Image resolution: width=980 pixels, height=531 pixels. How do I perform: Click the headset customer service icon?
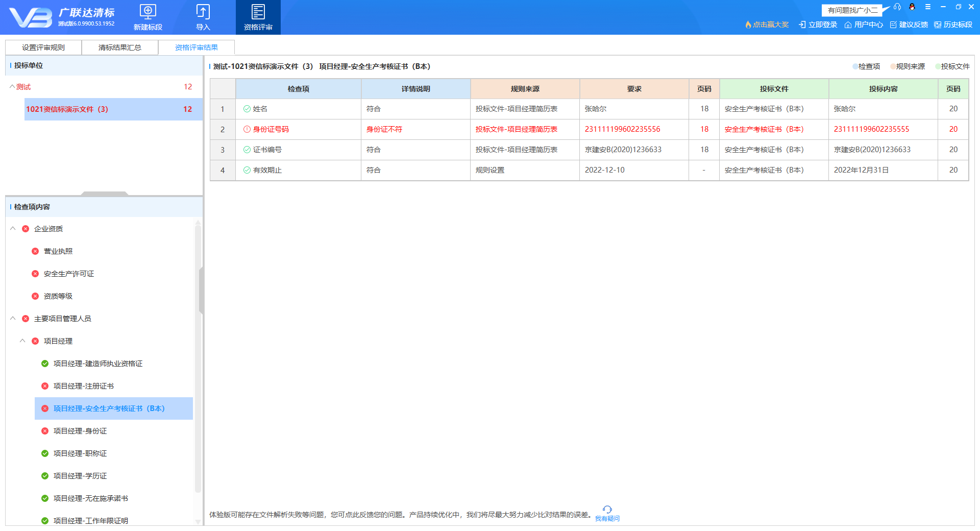897,7
